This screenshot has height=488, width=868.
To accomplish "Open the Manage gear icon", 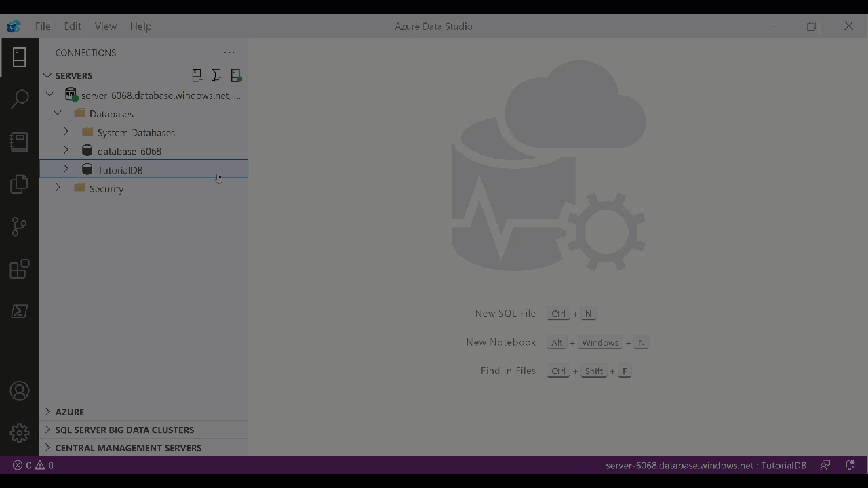I will (20, 433).
